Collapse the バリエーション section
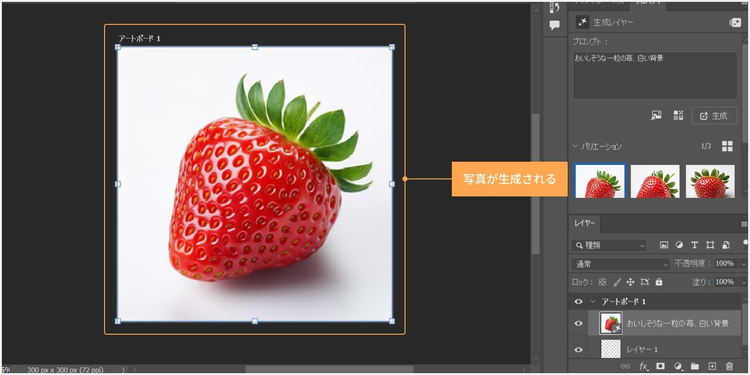Image resolution: width=750 pixels, height=375 pixels. [x=575, y=146]
